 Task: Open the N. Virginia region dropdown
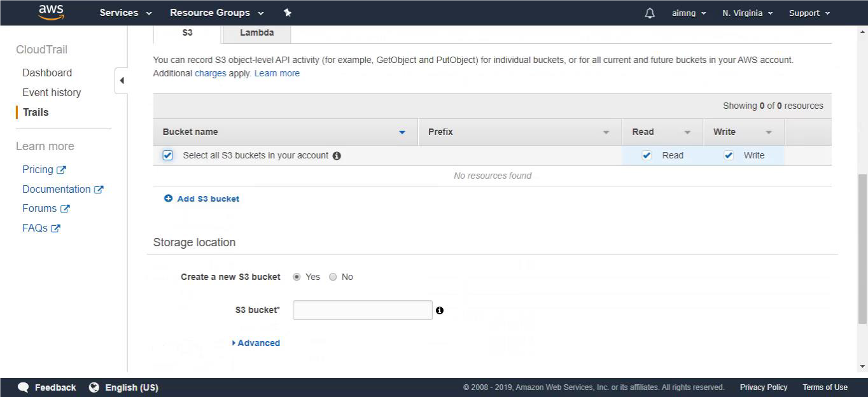(x=747, y=13)
